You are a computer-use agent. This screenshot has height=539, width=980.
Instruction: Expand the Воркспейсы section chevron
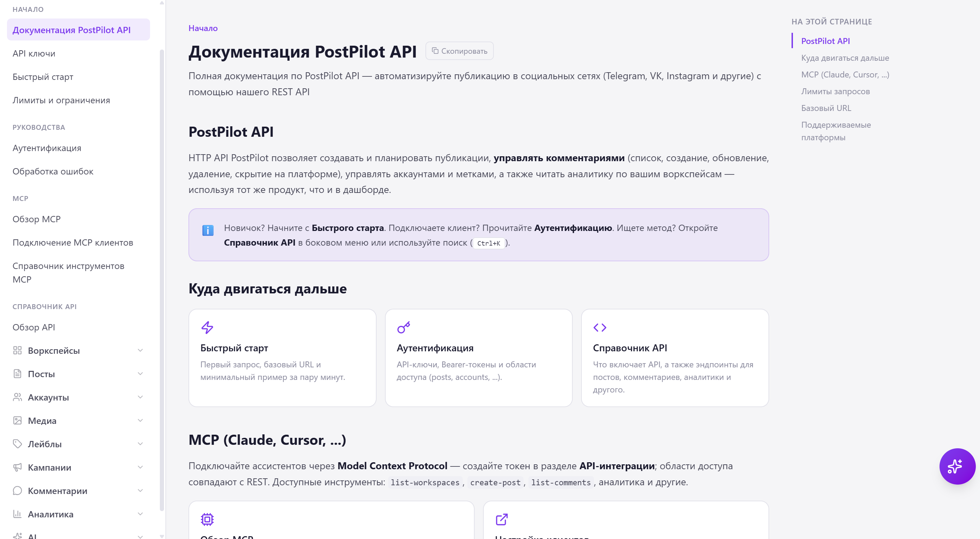140,350
